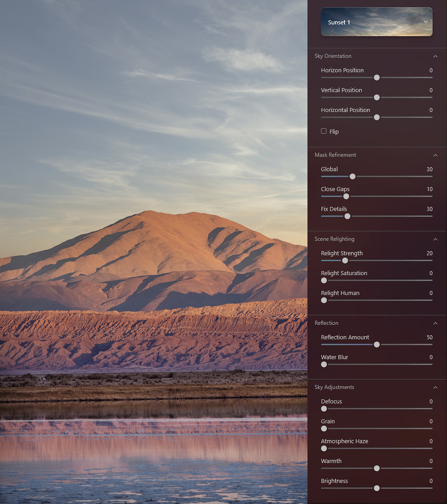Viewport: 447px width, 504px height.
Task: Collapse the Reflection section
Action: tap(435, 323)
